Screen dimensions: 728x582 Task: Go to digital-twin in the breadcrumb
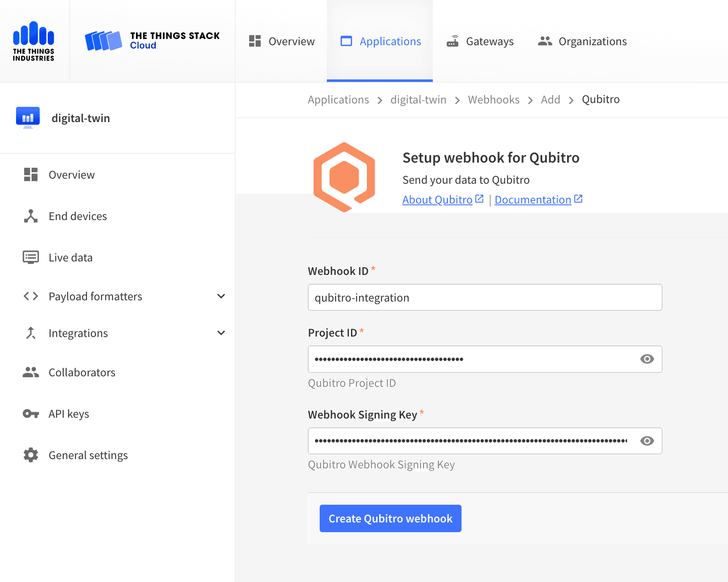(x=418, y=100)
